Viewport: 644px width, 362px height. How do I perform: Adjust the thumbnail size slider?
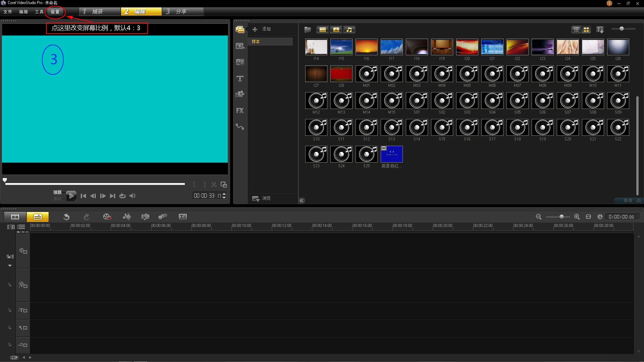[622, 29]
